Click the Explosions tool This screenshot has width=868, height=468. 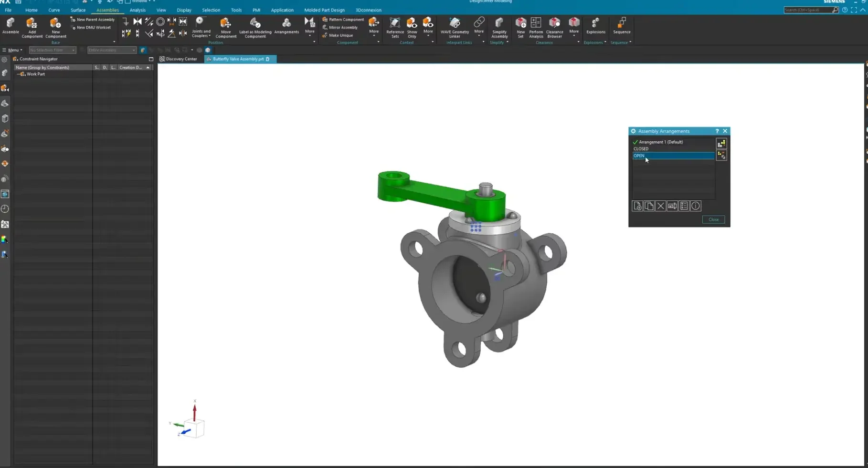595,26
